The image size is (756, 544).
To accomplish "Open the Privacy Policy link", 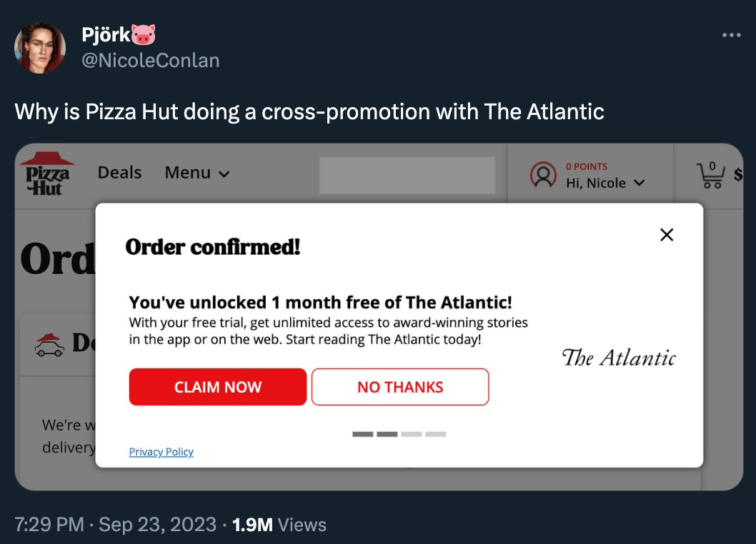I will (161, 452).
